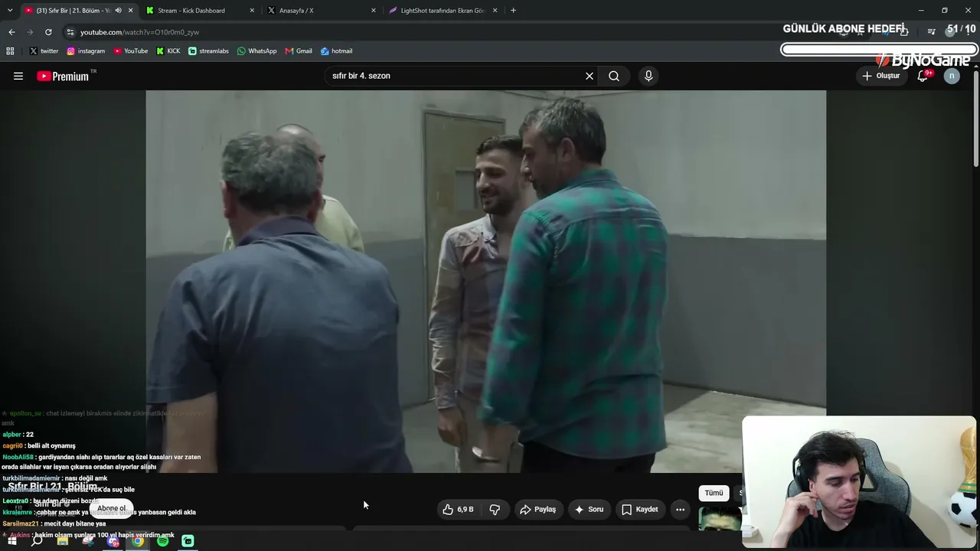Open the Chrome apps grid shortcut

10,51
